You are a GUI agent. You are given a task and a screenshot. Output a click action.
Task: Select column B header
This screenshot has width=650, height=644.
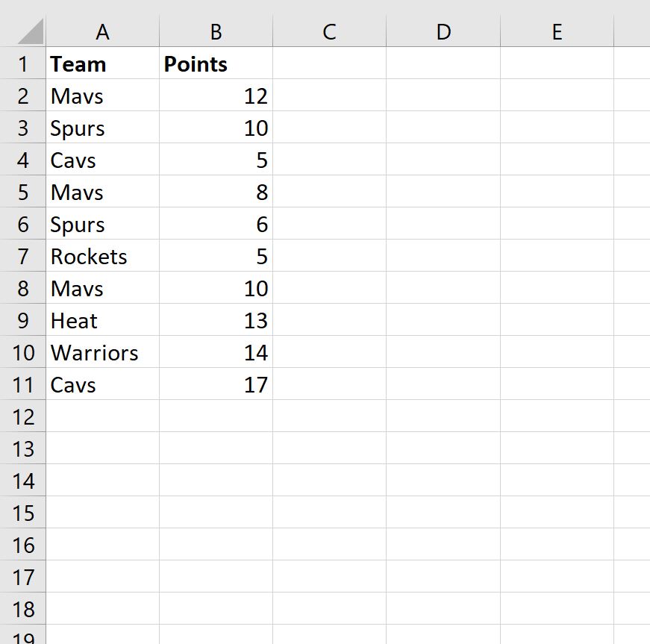[216, 31]
